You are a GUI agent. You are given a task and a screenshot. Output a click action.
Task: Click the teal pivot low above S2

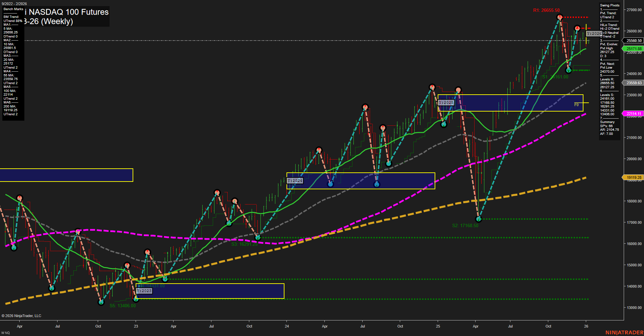[478, 219]
